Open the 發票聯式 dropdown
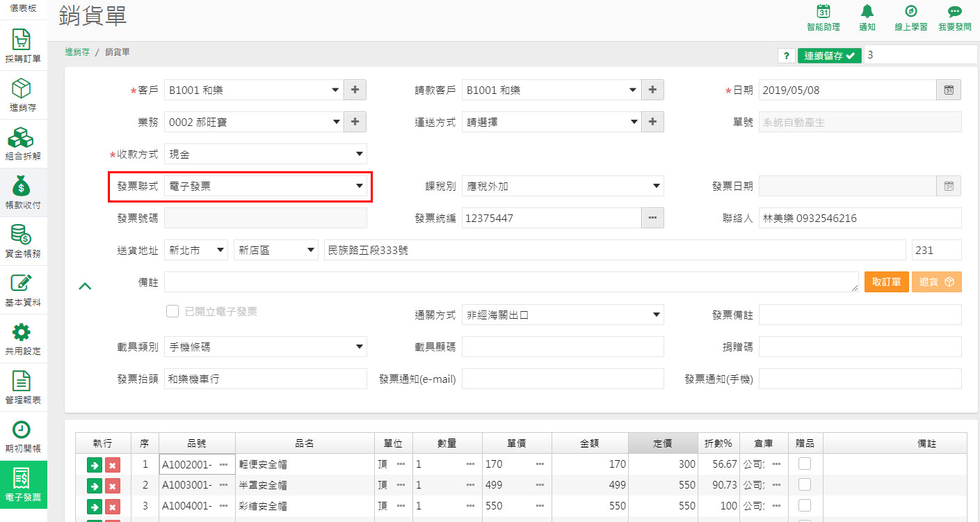The image size is (980, 522). tap(266, 186)
